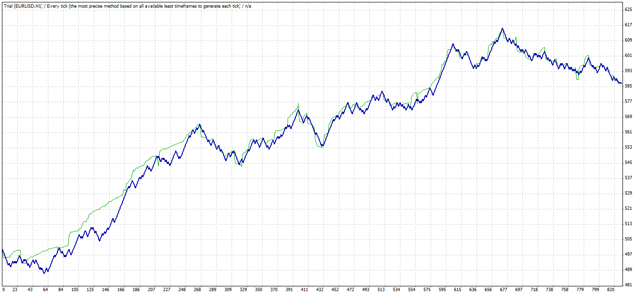This screenshot has height=294, width=644.
Task: Click the '718' horizontal axis label
Action: pyautogui.click(x=534, y=290)
